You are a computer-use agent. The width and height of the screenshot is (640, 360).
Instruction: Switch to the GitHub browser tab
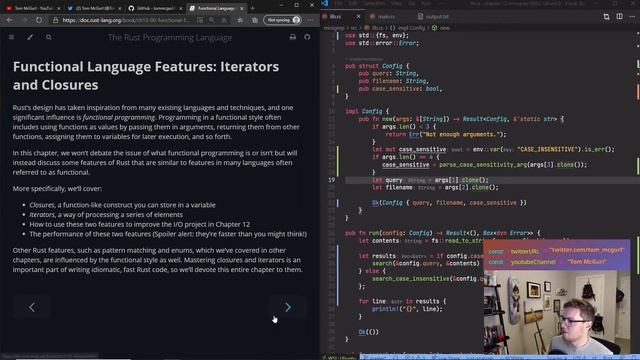[x=155, y=8]
